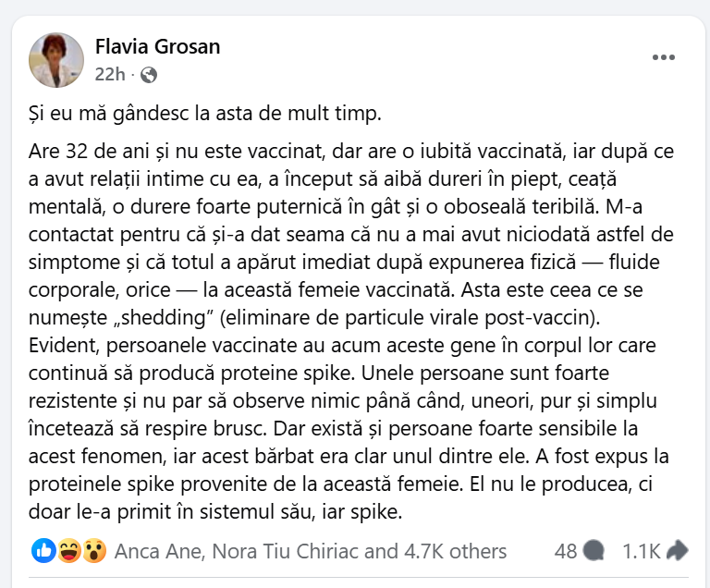This screenshot has width=710, height=588.
Task: Click the 22h post timestamp
Action: (107, 75)
